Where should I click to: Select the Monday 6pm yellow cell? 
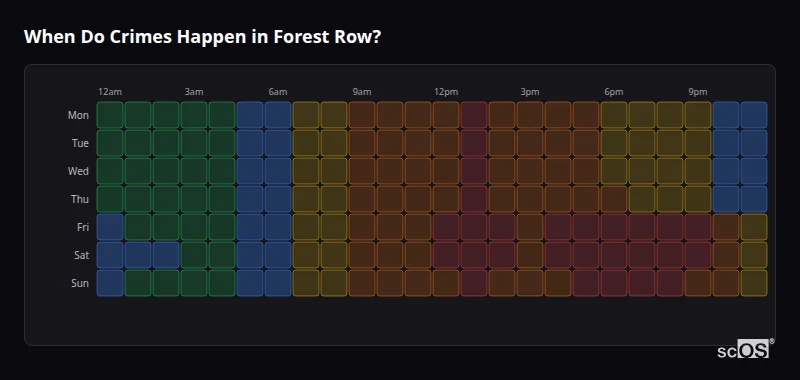tap(614, 115)
